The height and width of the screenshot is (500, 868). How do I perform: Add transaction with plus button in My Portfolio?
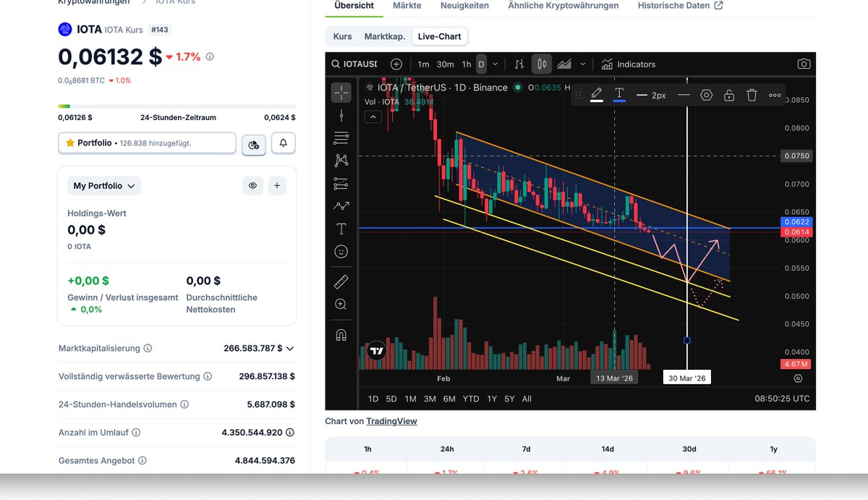pos(277,186)
